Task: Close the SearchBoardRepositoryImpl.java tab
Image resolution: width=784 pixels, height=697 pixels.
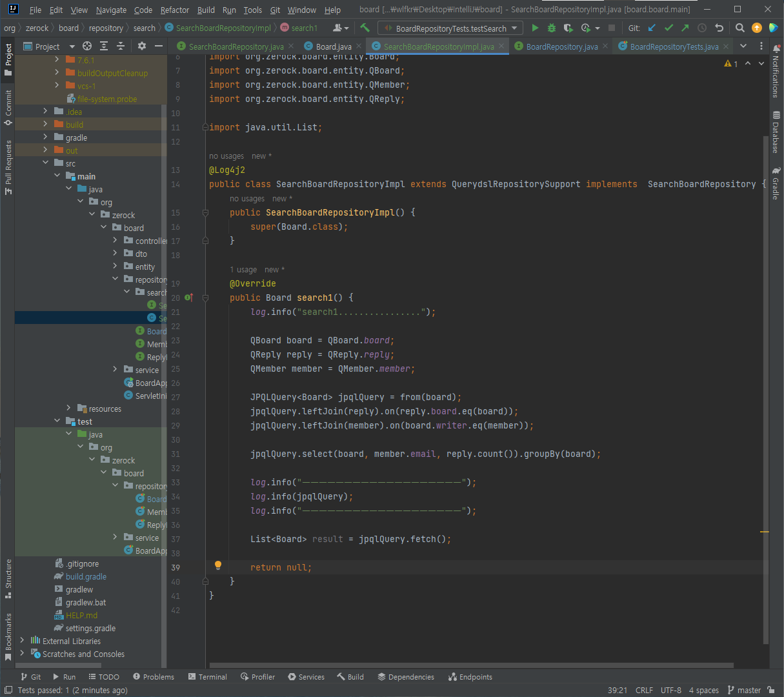Action: coord(501,46)
